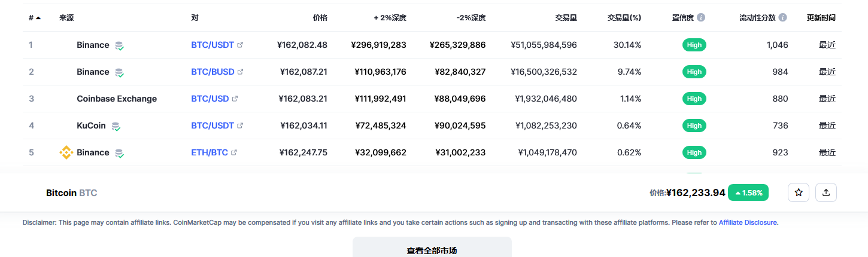Open the BTC/USDT pair link for KuCoin

[x=213, y=126]
